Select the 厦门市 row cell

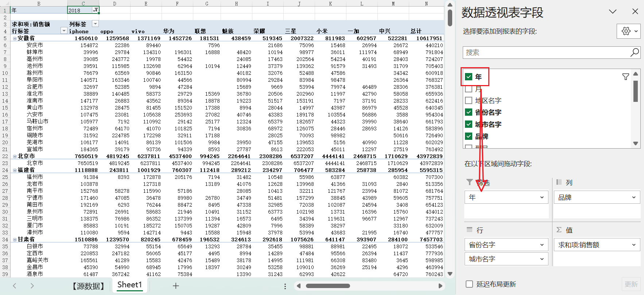[x=39, y=226]
